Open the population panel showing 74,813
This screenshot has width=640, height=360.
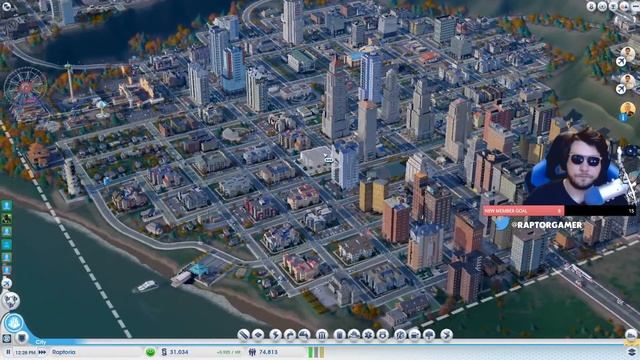[x=263, y=352]
